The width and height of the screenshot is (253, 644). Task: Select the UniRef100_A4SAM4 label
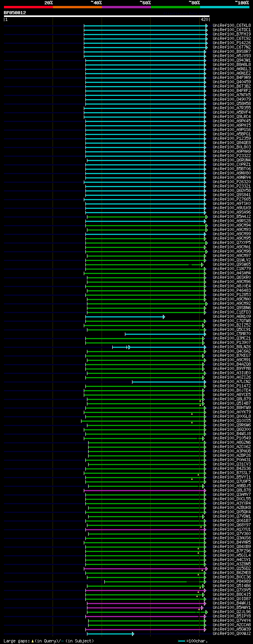point(232,273)
